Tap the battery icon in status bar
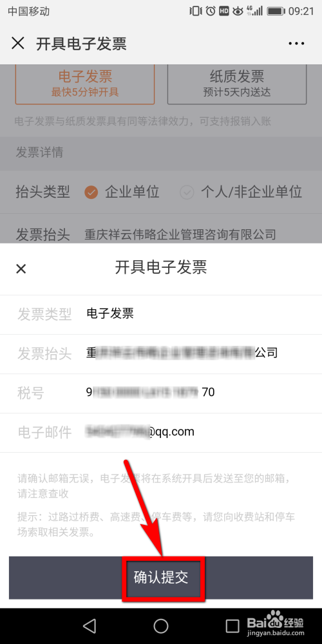Screen dimensions: 322x644 276,11
